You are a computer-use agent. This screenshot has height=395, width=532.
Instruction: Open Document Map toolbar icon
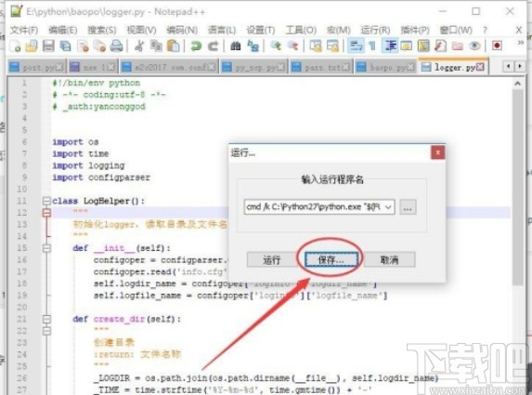click(423, 46)
